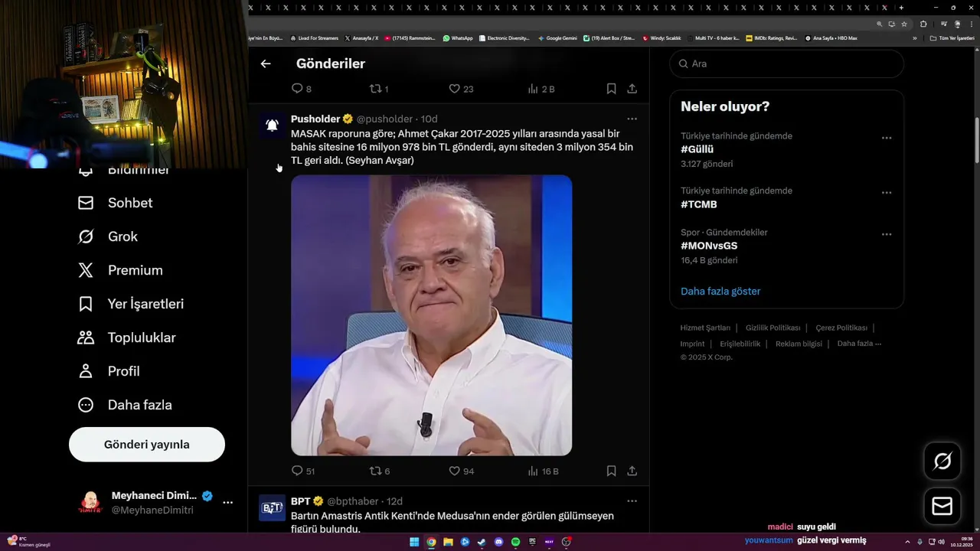This screenshot has height=551, width=980.
Task: Open account menu dots beside Meyhaneci Dimitri
Action: click(227, 503)
